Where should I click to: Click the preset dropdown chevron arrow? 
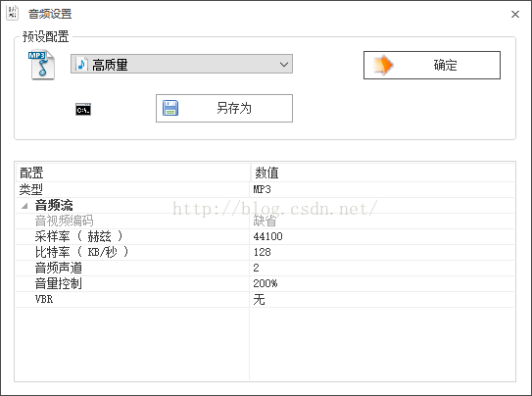(x=284, y=64)
